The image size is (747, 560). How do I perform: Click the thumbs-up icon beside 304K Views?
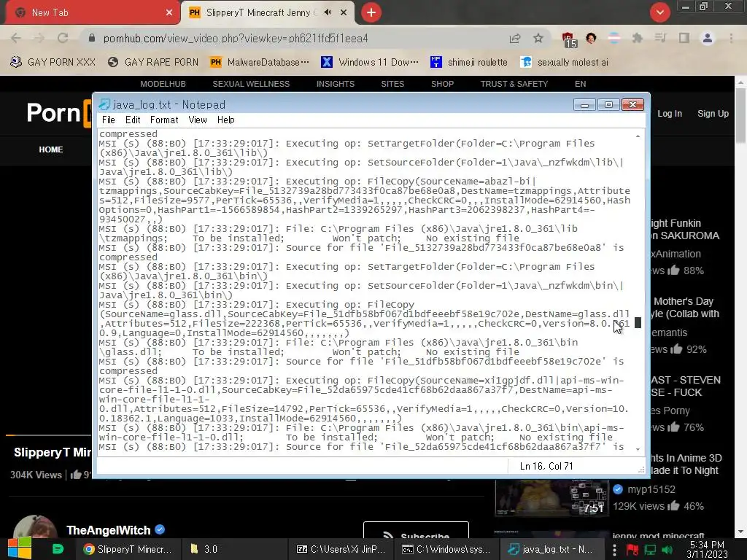76,474
